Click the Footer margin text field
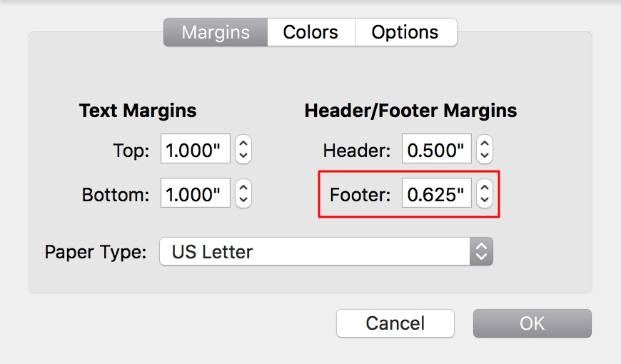621x364 pixels. point(437,193)
